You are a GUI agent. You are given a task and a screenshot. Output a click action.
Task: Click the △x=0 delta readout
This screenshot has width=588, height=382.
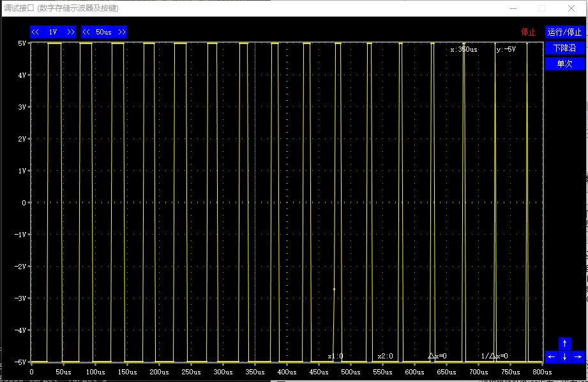point(437,356)
